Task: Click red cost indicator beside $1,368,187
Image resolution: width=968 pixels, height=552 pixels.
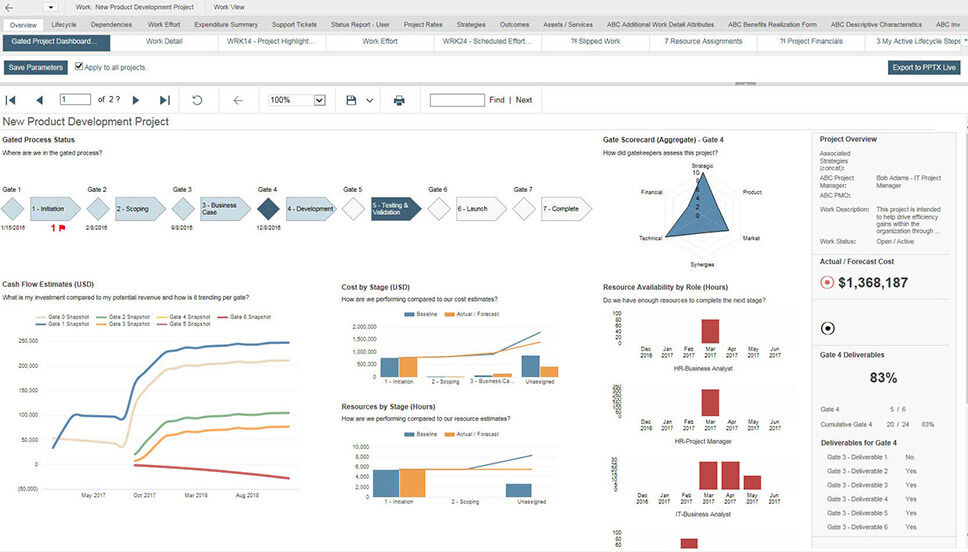Action: click(827, 282)
